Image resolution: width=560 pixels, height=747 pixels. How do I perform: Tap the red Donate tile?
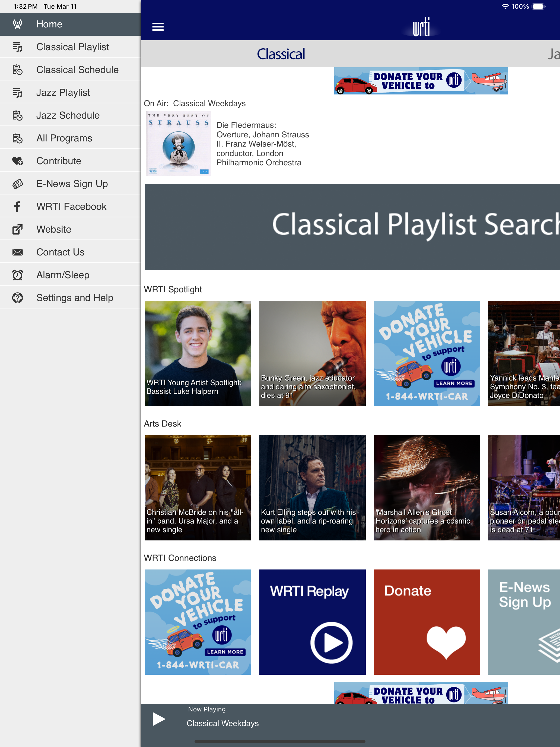(x=427, y=622)
